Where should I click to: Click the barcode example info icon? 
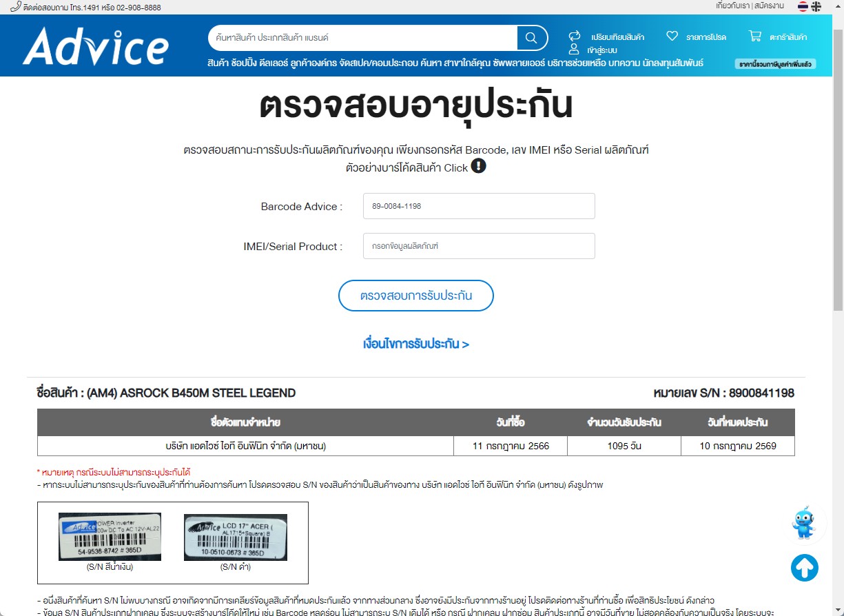478,166
